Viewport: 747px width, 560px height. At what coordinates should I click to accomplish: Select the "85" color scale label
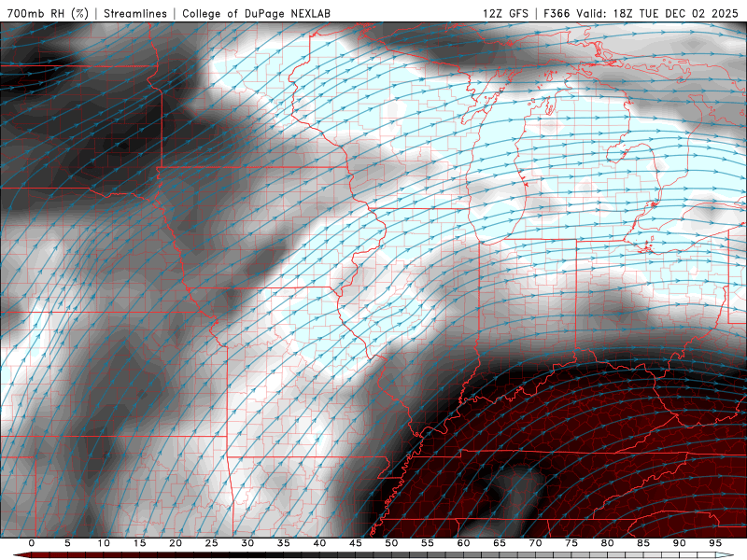(643, 543)
